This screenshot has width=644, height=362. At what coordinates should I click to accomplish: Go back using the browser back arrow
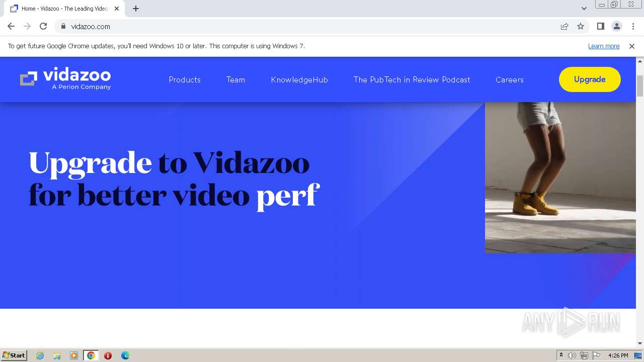pos(11,26)
